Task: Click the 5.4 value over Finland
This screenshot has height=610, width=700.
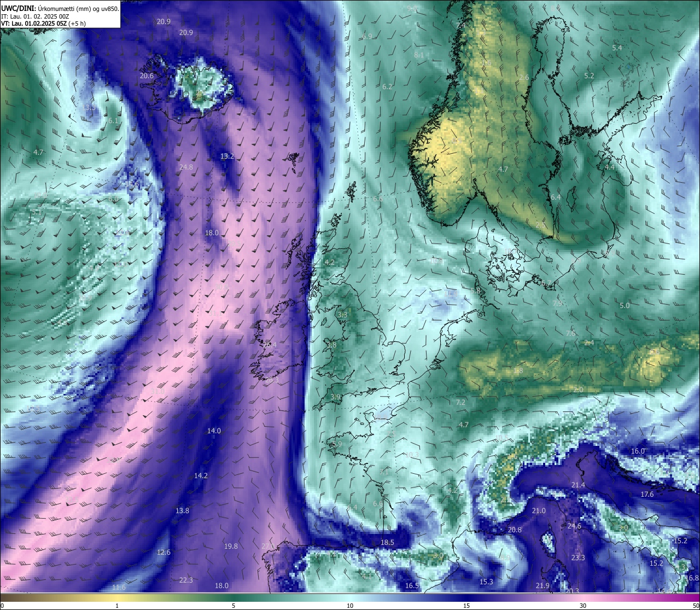Action: (617, 48)
